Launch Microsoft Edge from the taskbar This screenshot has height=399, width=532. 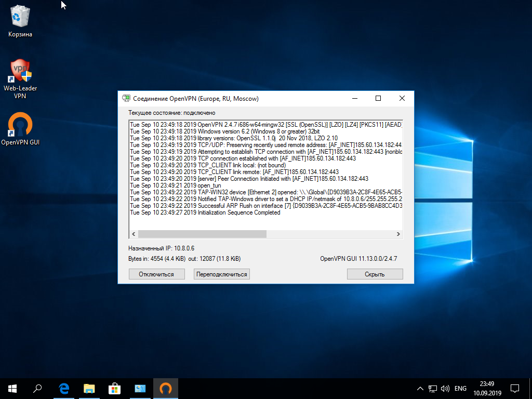[x=64, y=389]
